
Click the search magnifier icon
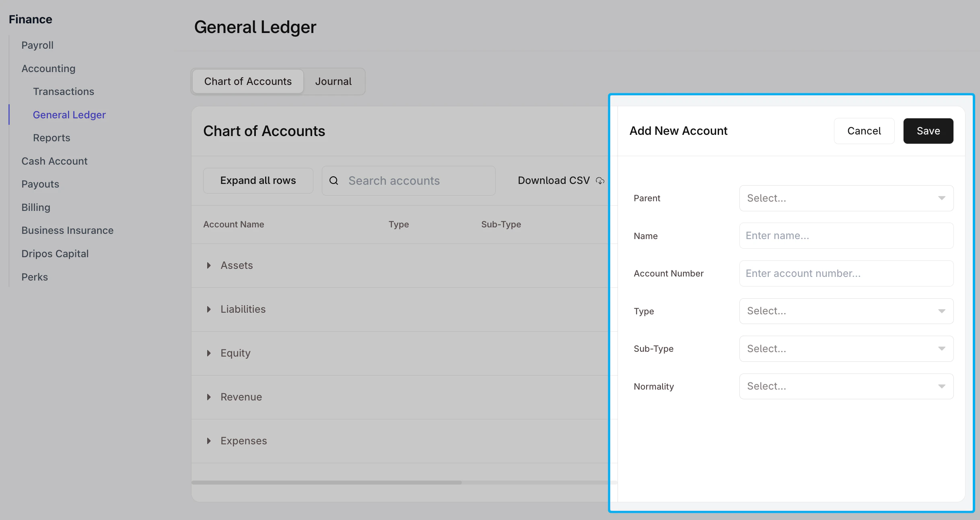click(x=334, y=181)
